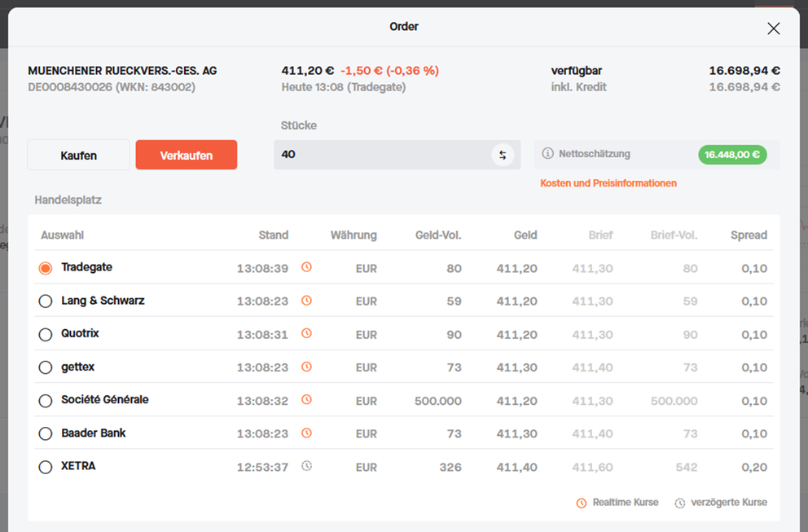Select Baader Bank radio button

point(46,433)
